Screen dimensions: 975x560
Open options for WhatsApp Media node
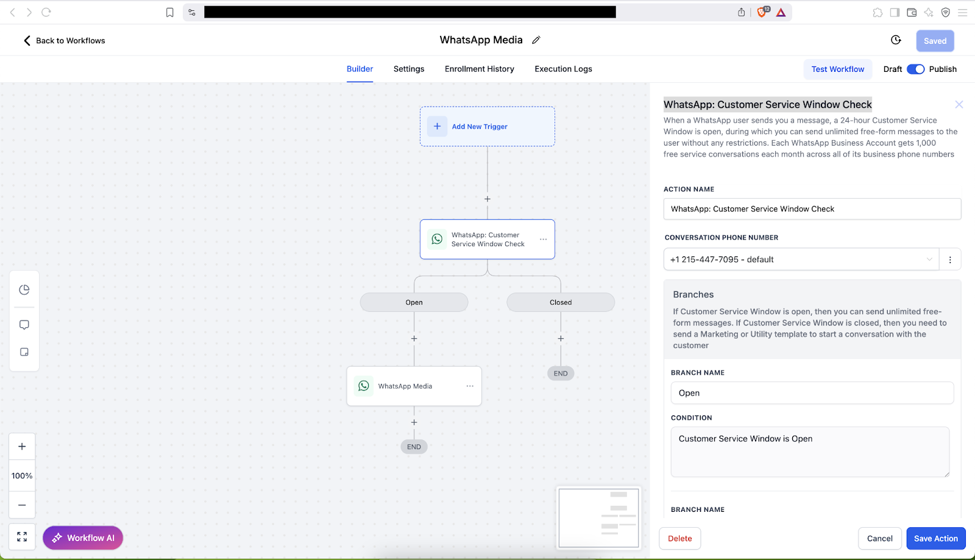(470, 386)
